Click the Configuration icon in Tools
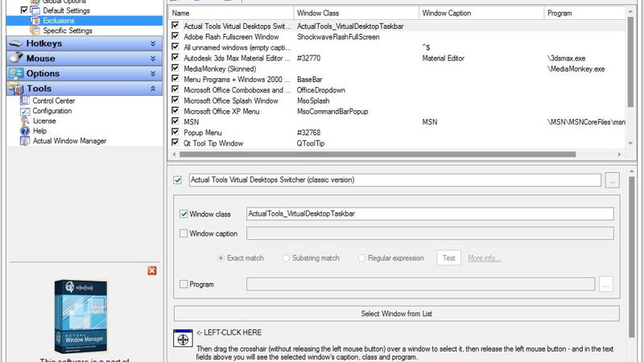This screenshot has height=362, width=644. [x=25, y=111]
